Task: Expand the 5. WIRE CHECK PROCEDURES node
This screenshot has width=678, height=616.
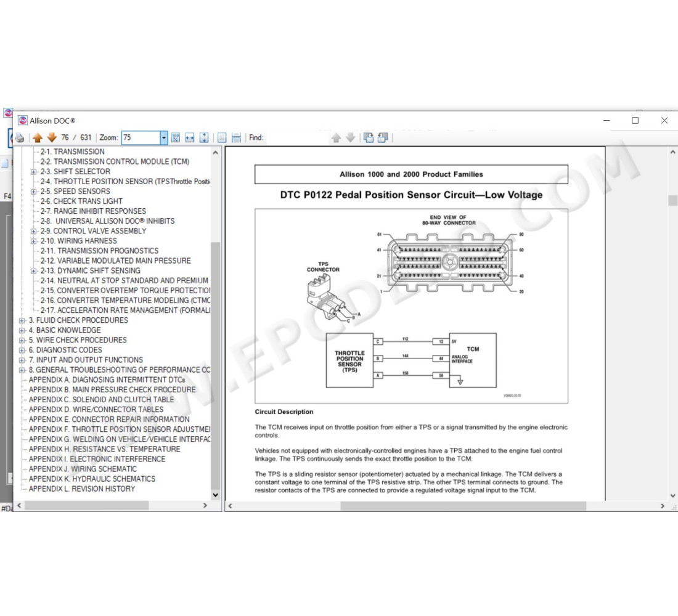Action: point(22,341)
